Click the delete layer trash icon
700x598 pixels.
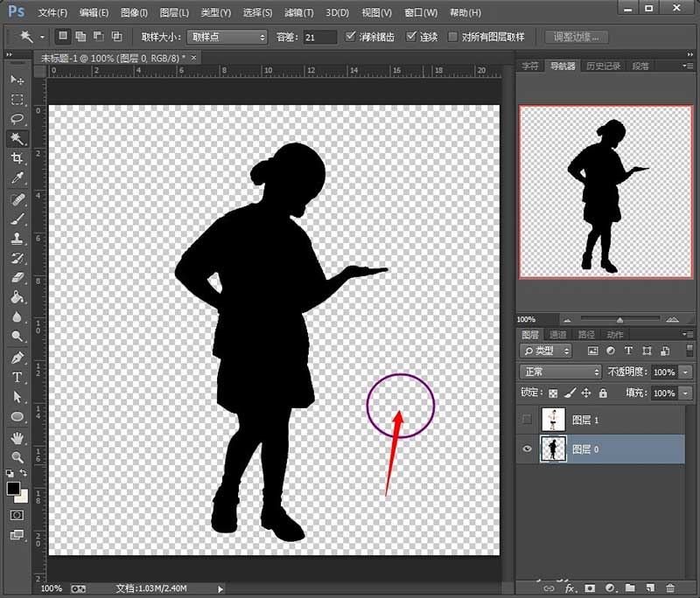pyautogui.click(x=670, y=588)
